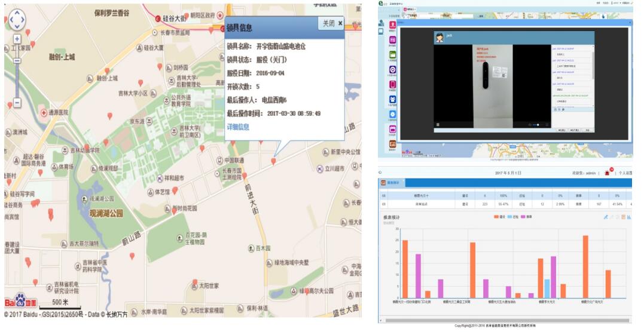This screenshot has height=332, width=644.
Task: Select the red marker beside 新时尚花园
Action: coord(174,211)
